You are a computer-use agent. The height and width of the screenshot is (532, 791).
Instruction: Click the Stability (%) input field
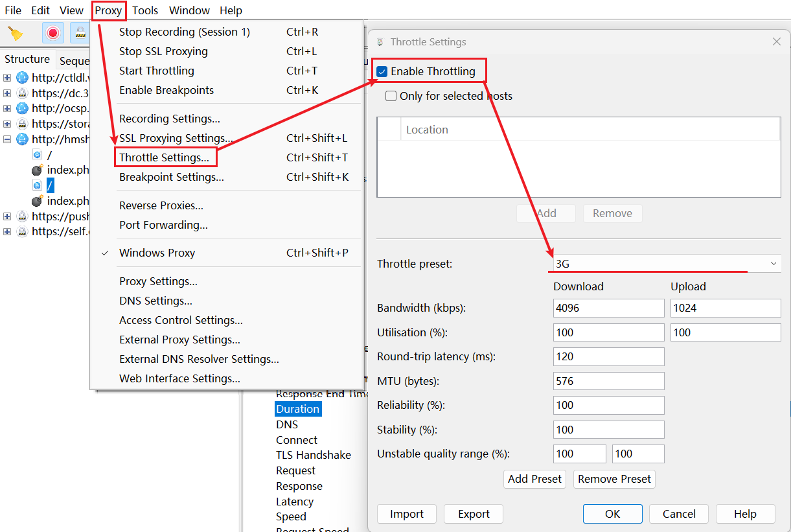tap(609, 430)
